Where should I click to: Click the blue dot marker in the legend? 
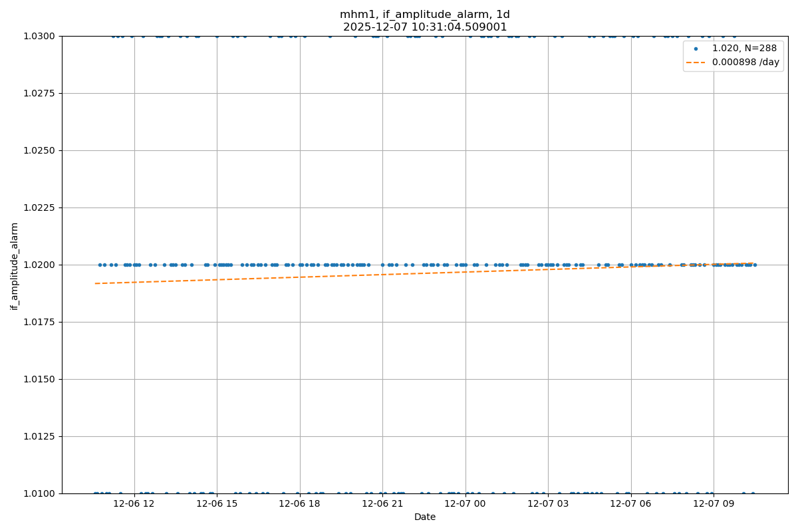tap(696, 49)
